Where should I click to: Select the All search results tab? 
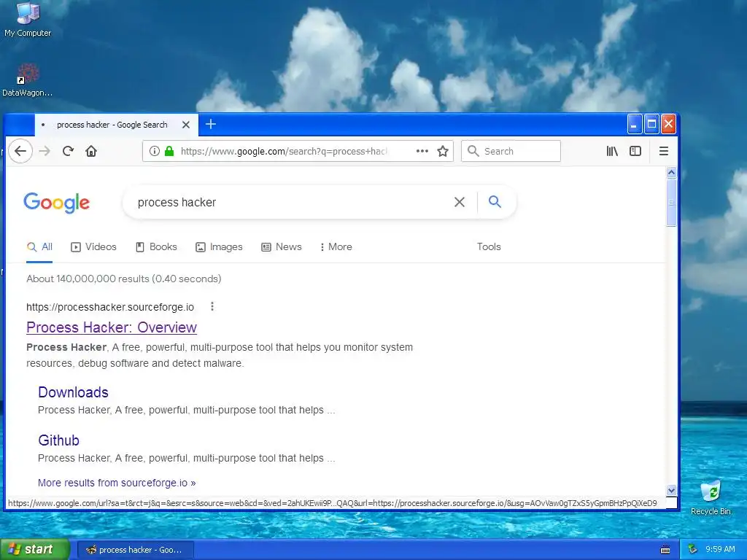39,247
